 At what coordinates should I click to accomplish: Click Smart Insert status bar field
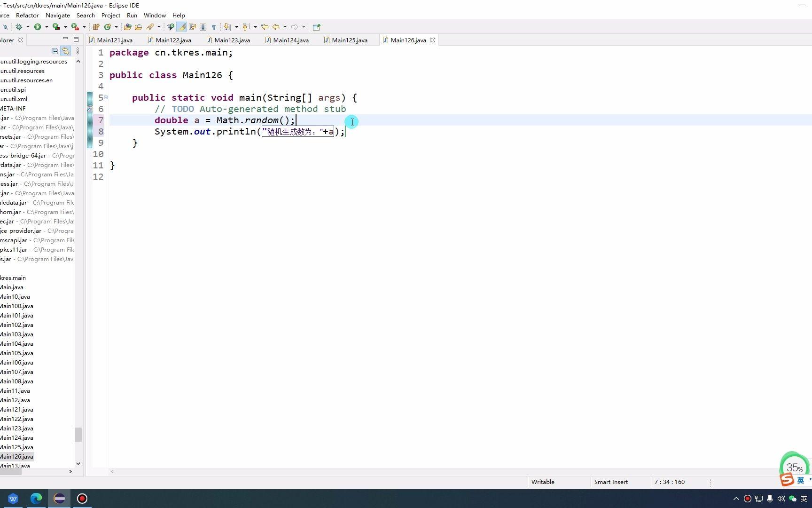click(x=611, y=482)
